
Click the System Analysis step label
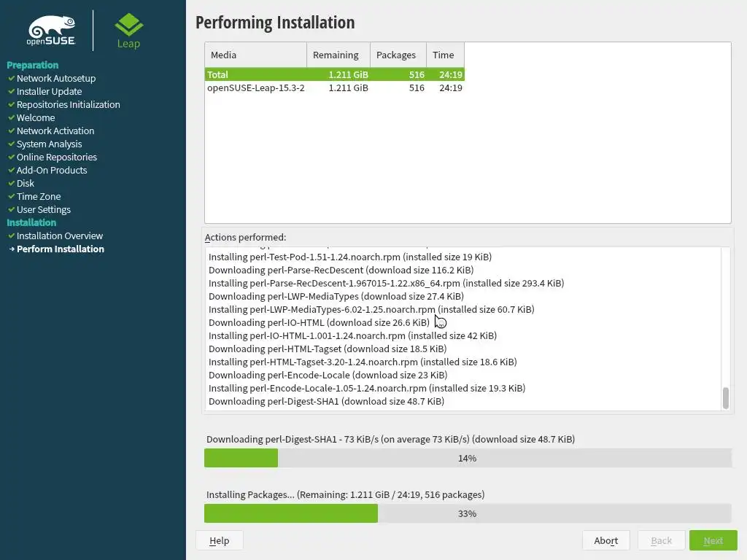tap(49, 144)
